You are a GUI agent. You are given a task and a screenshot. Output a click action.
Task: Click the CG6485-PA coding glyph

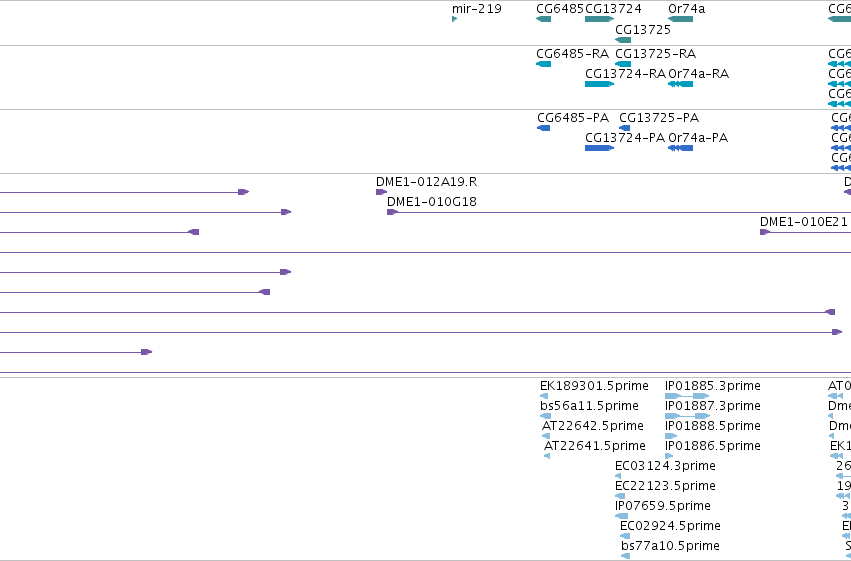(543, 128)
